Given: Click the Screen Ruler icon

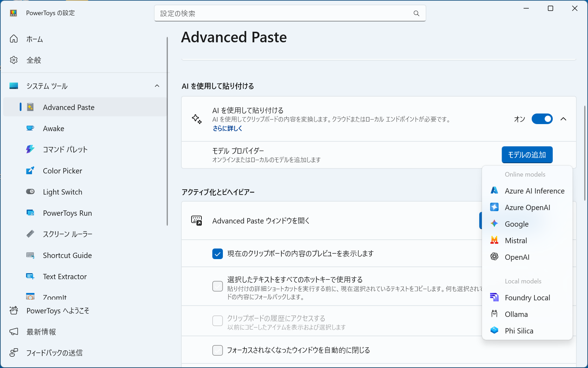Looking at the screenshot, I should pos(31,234).
